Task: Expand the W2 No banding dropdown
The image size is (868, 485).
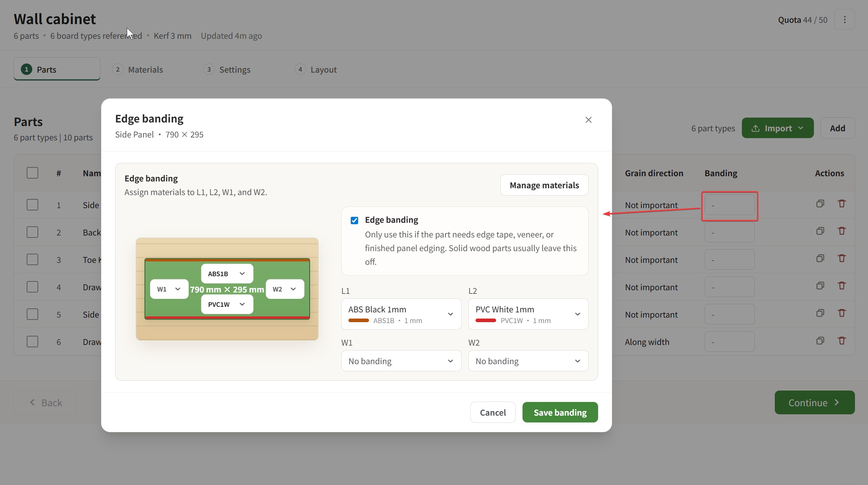Action: 528,361
